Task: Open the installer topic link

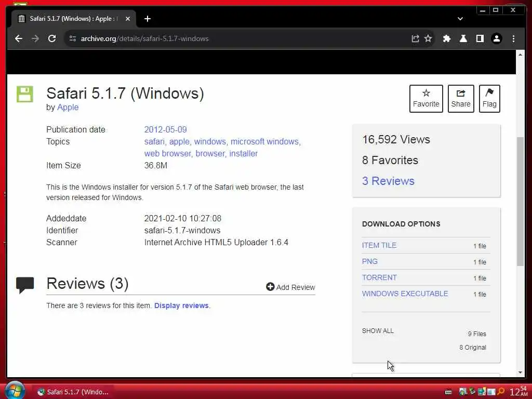Action: (243, 153)
